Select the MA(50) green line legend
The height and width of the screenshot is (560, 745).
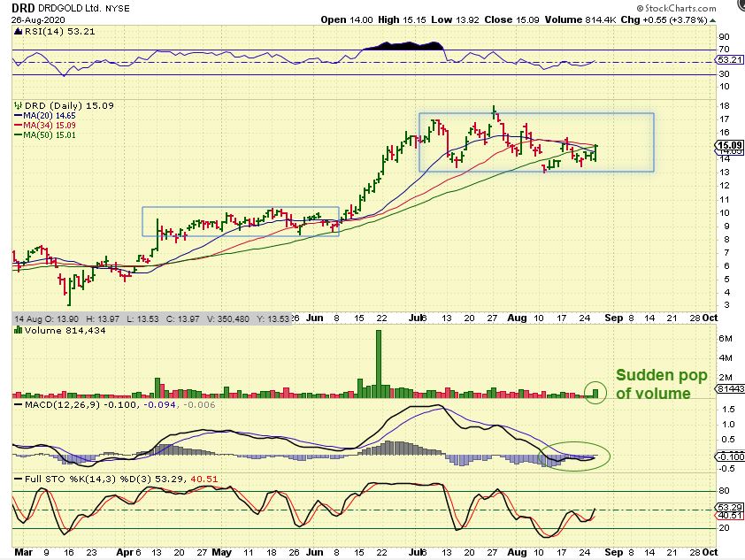tap(45, 134)
